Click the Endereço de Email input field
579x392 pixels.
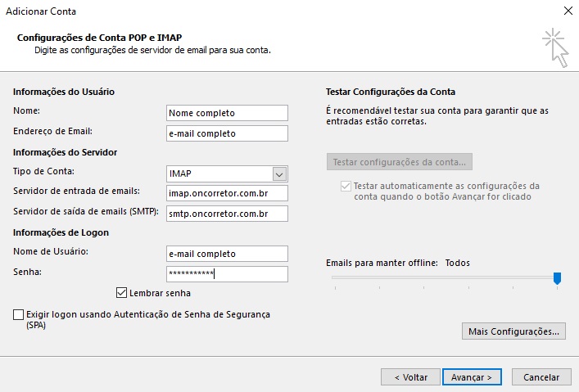tap(227, 133)
